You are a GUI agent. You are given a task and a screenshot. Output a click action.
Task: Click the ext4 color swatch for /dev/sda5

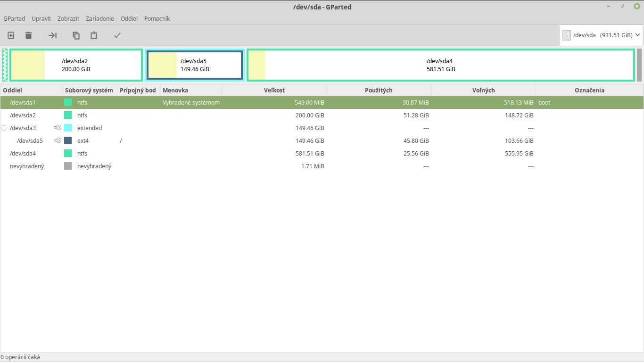(68, 140)
